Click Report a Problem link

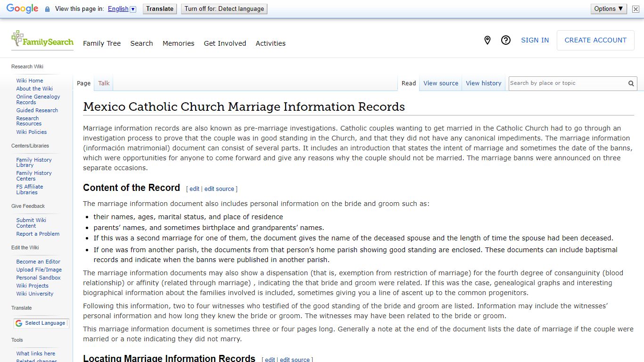pyautogui.click(x=38, y=234)
